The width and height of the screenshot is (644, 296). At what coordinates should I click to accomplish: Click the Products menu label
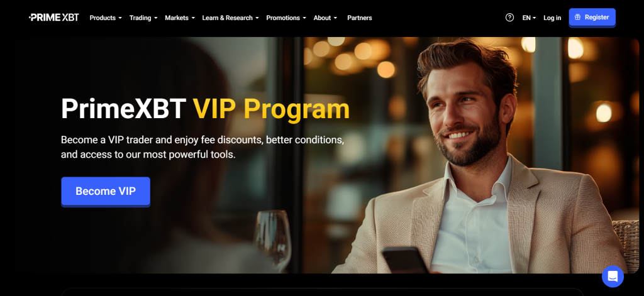103,18
